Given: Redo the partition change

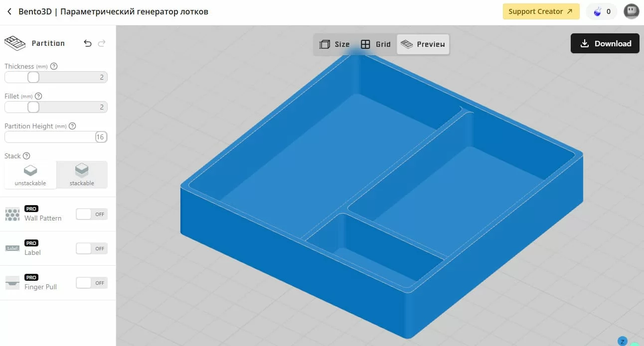Looking at the screenshot, I should pos(102,43).
